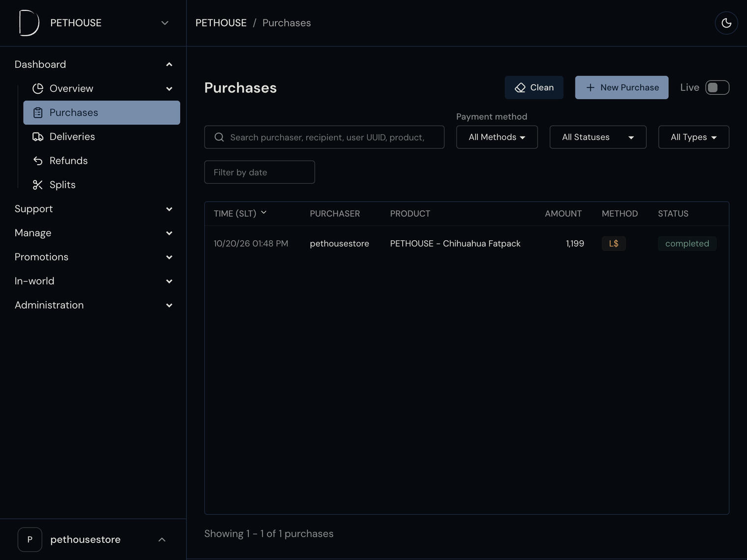Viewport: 747px width, 560px height.
Task: Click the New Purchase button
Action: pyautogui.click(x=622, y=87)
